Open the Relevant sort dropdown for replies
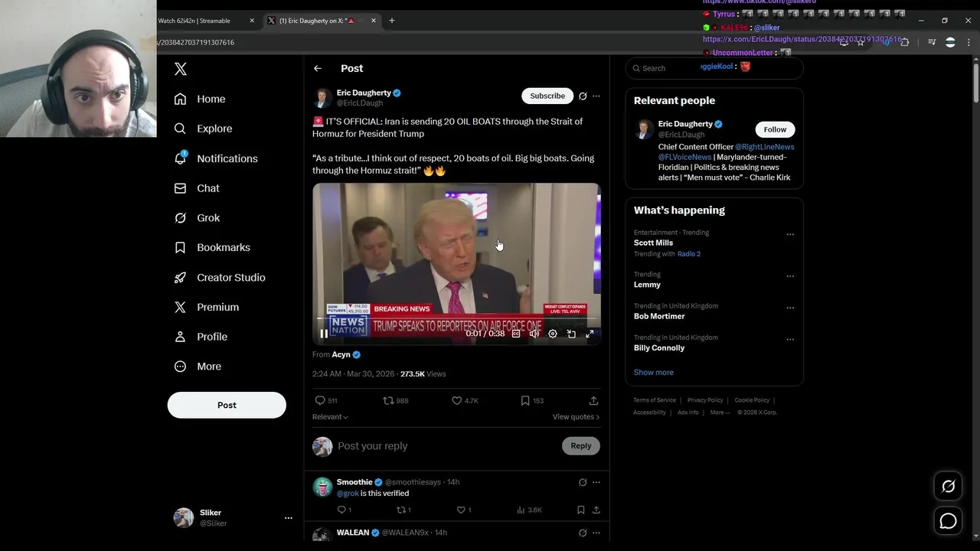980x551 pixels. 330,417
